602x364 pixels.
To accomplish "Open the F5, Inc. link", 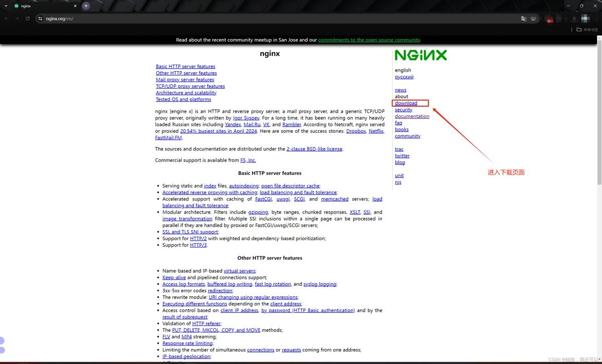I will pyautogui.click(x=248, y=160).
